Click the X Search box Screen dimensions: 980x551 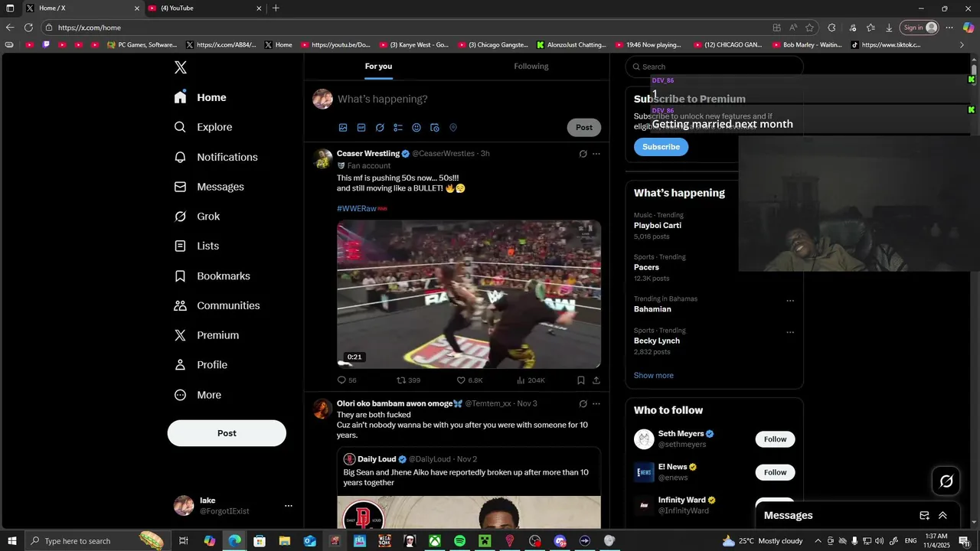coord(714,67)
